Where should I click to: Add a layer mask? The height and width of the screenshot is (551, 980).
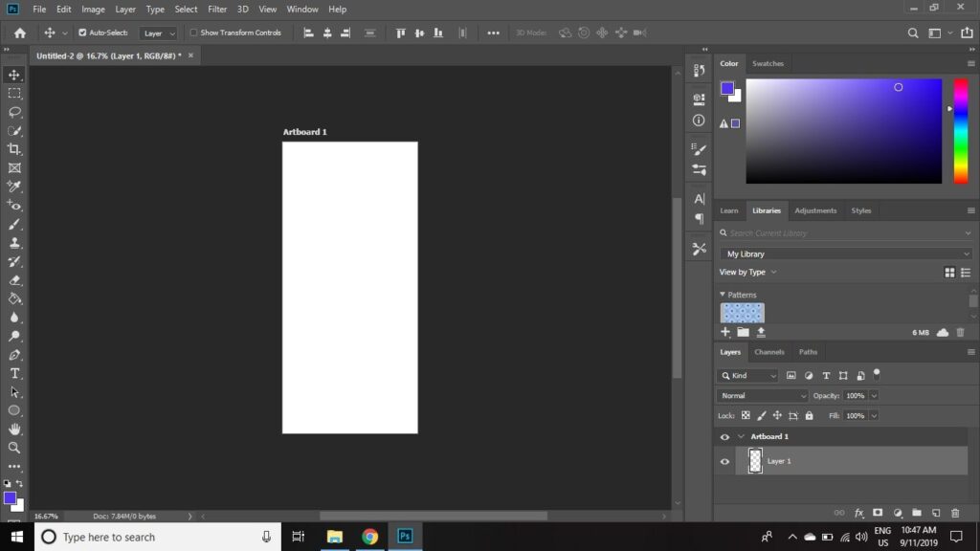click(x=878, y=513)
